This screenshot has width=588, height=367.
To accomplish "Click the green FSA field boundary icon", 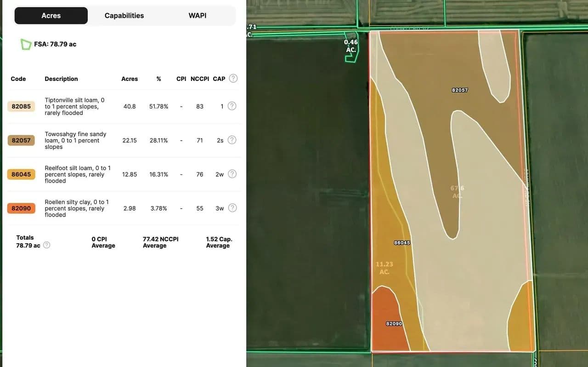I will (x=26, y=45).
